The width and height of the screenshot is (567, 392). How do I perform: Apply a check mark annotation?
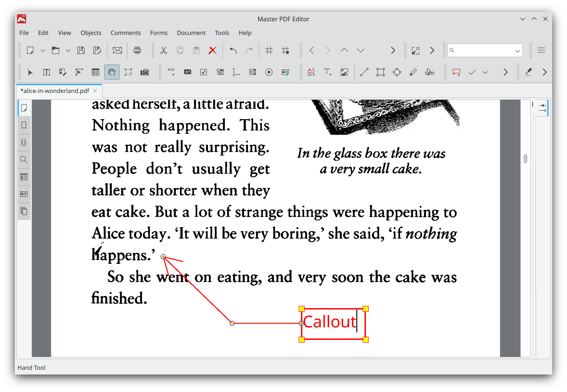pos(472,72)
